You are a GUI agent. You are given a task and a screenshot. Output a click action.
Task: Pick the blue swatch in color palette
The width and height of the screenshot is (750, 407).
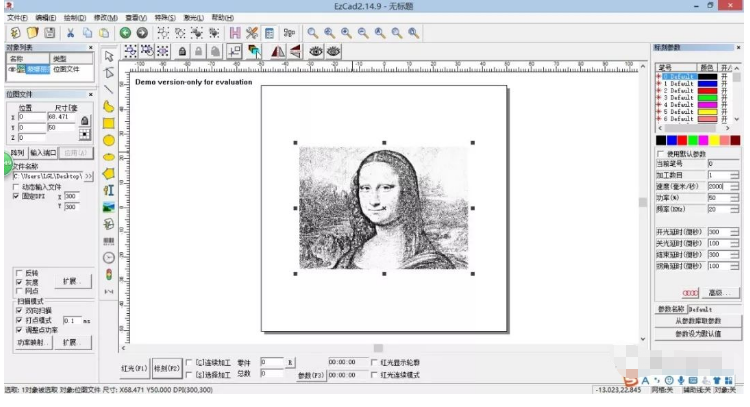(670, 140)
